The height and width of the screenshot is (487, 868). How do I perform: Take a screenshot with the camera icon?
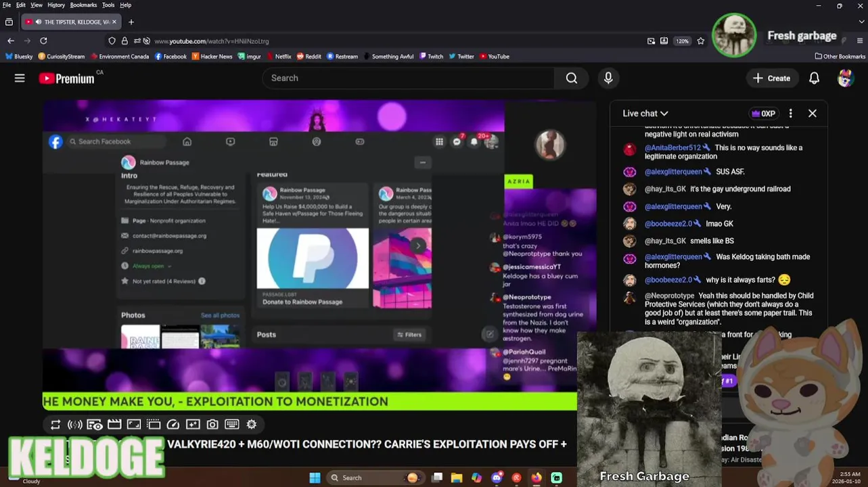(x=212, y=424)
